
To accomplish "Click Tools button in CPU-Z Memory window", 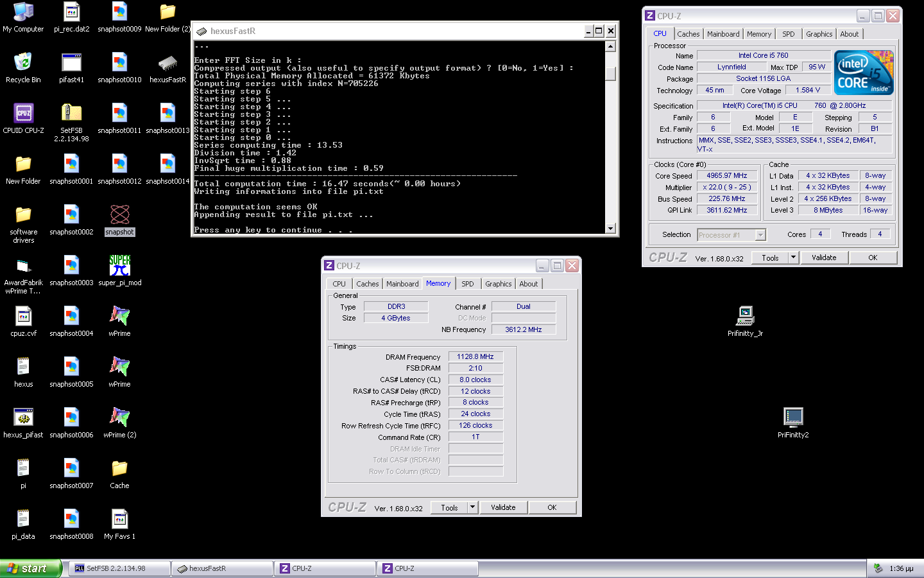I will tap(450, 507).
